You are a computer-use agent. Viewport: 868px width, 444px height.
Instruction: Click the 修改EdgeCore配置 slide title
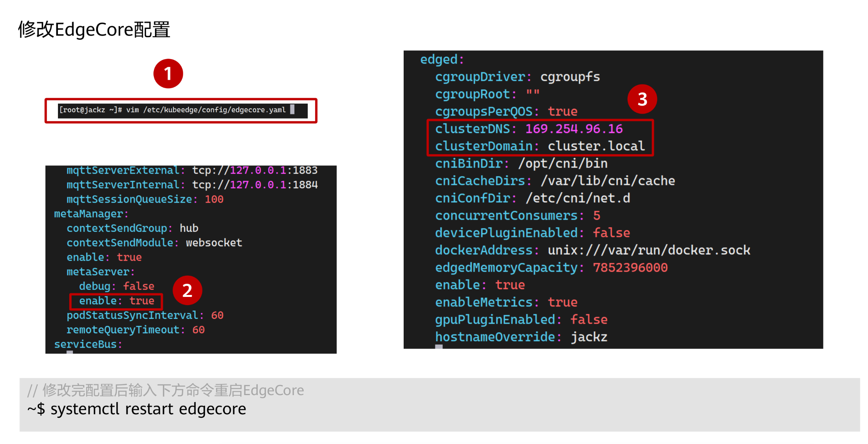(x=94, y=30)
